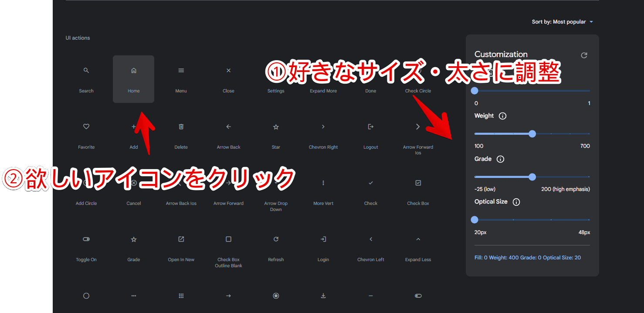Show info about the Grade setting

tap(500, 159)
